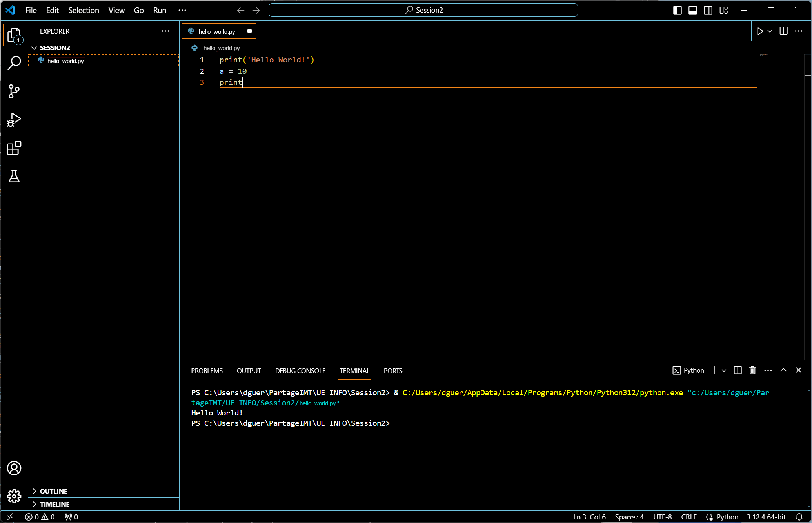Click CRLF end-of-line selector
812x523 pixels.
[688, 517]
